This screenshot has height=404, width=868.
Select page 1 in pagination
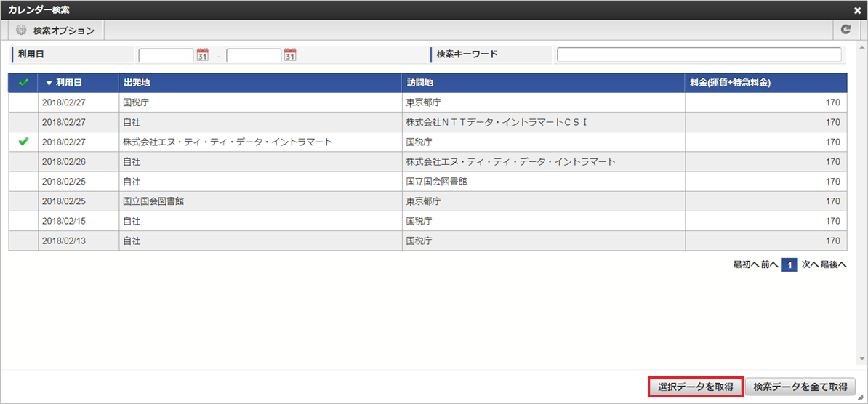(x=790, y=265)
